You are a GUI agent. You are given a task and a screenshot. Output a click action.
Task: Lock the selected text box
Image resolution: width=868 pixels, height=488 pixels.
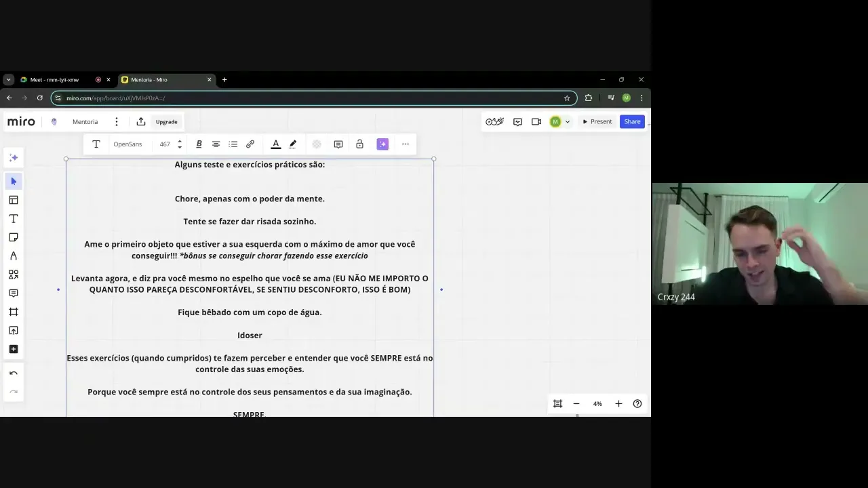(x=359, y=144)
